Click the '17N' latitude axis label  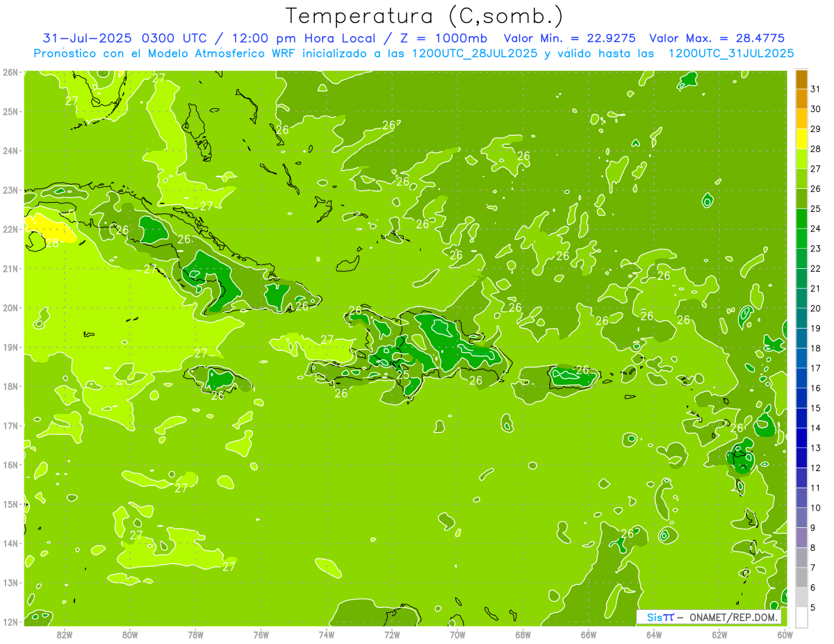click(10, 425)
